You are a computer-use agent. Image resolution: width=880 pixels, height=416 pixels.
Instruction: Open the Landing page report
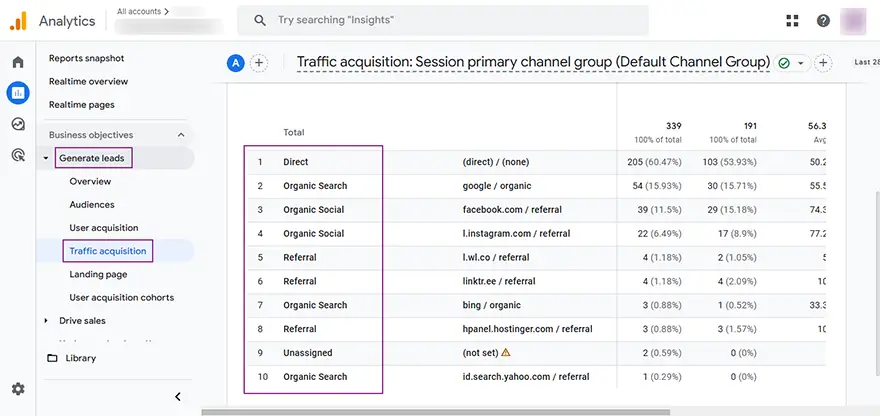click(x=98, y=275)
